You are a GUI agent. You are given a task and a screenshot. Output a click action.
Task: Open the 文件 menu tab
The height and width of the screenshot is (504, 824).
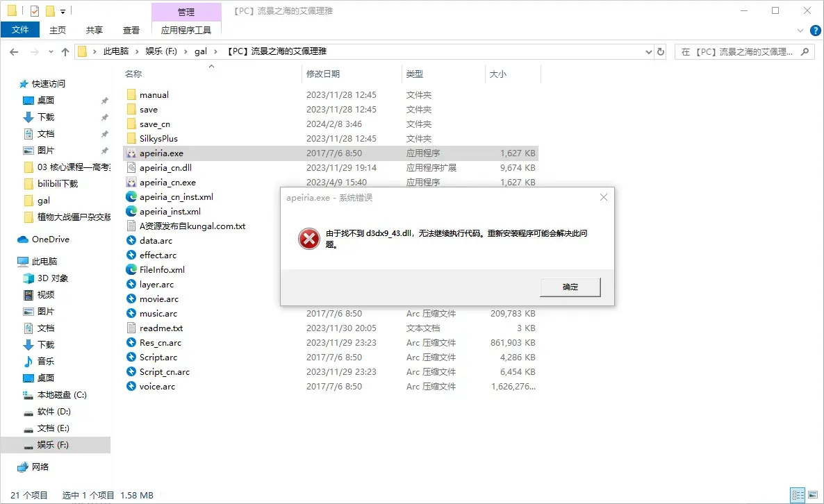pos(20,30)
